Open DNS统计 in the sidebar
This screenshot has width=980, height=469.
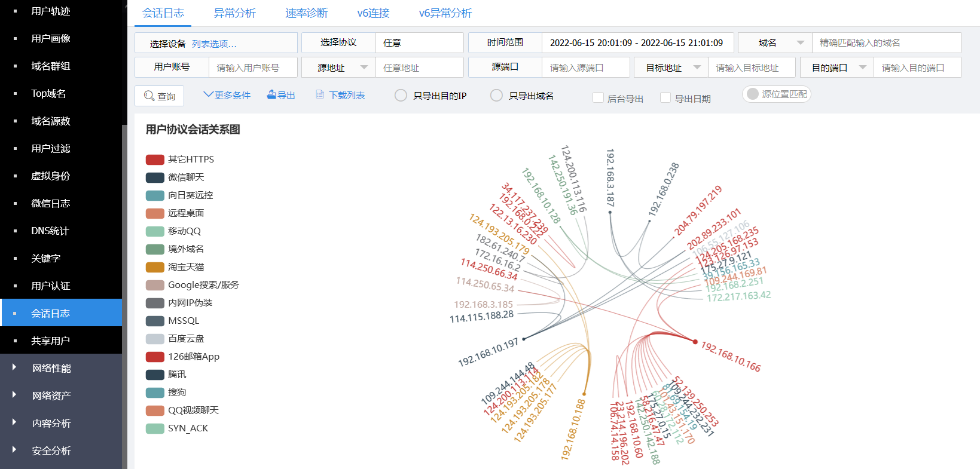click(x=50, y=231)
